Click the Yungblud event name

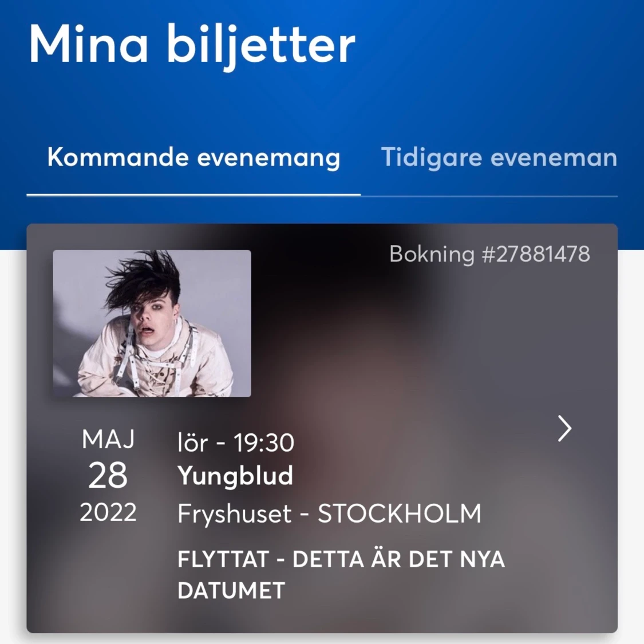(x=235, y=476)
